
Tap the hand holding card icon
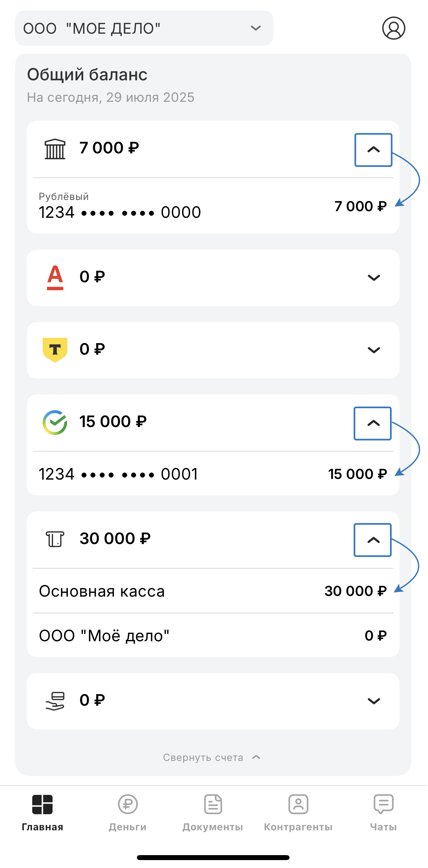55,701
